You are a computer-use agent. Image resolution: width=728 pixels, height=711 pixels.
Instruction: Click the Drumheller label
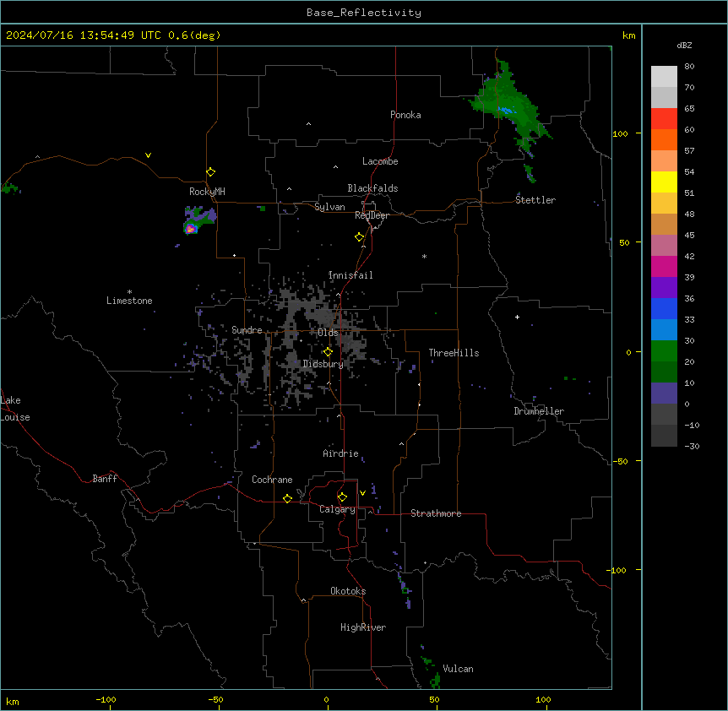[539, 411]
